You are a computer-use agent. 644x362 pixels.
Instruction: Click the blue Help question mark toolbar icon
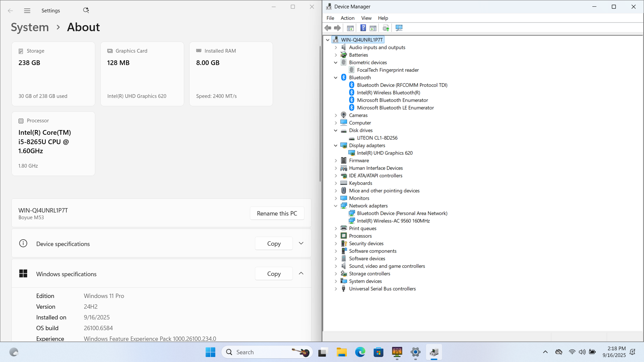(363, 28)
